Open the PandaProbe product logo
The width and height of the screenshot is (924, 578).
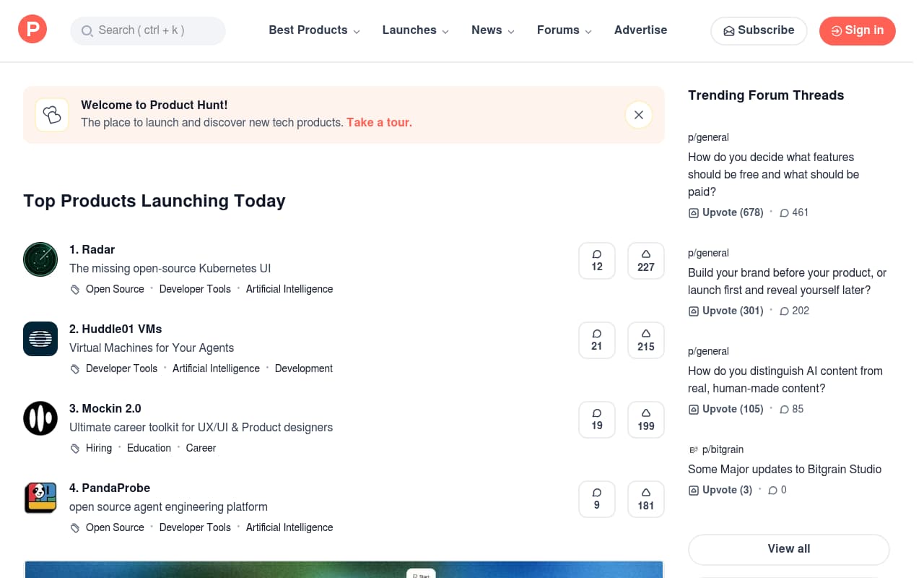point(40,498)
